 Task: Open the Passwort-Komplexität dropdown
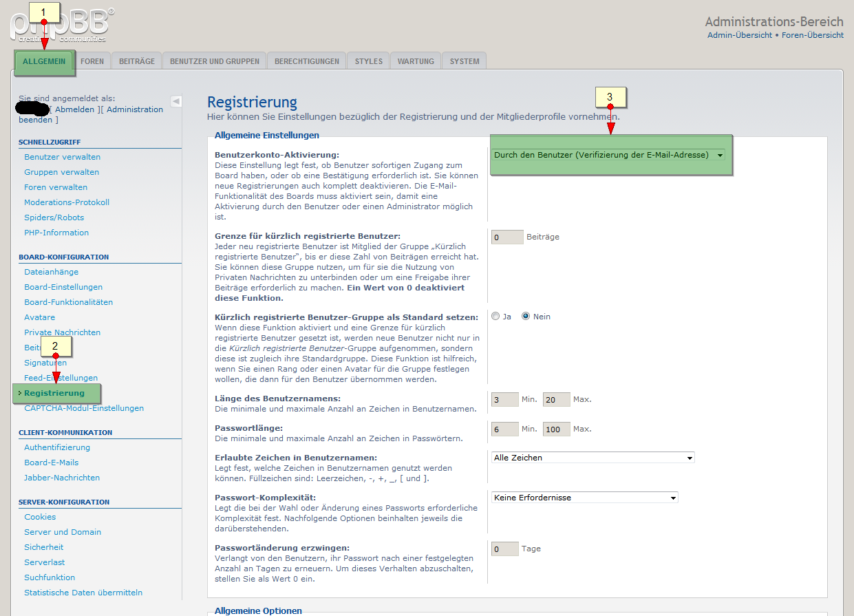pyautogui.click(x=584, y=498)
